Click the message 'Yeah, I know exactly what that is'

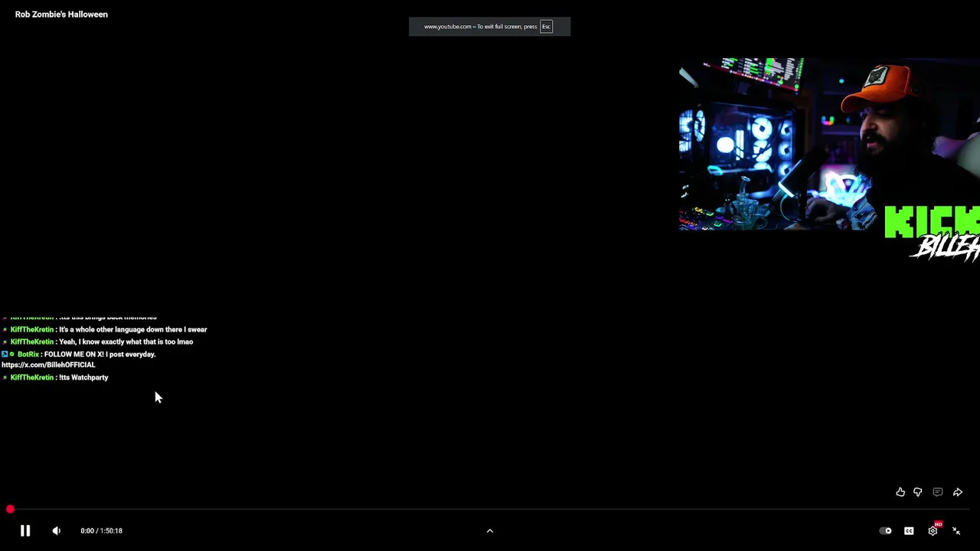(x=126, y=342)
